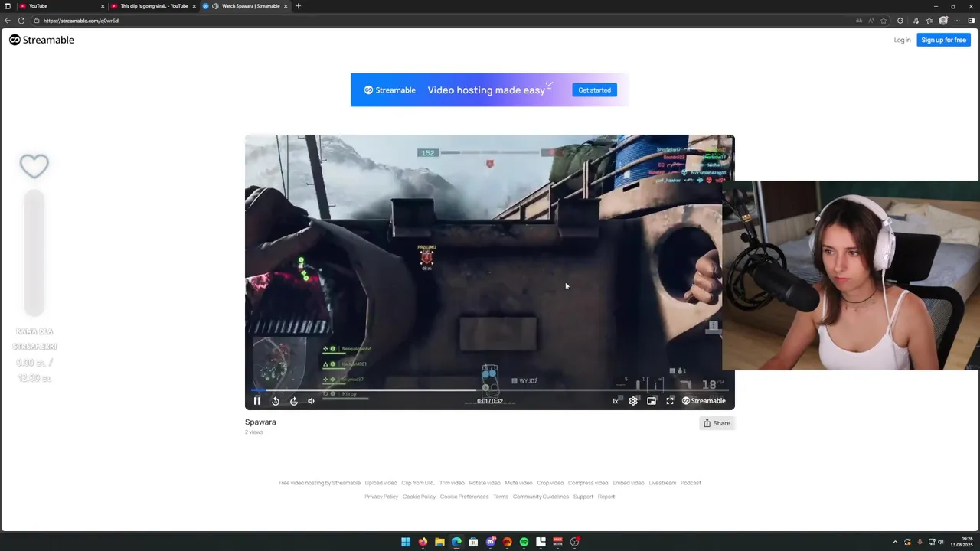Open video player settings gear
980x551 pixels.
tap(633, 401)
